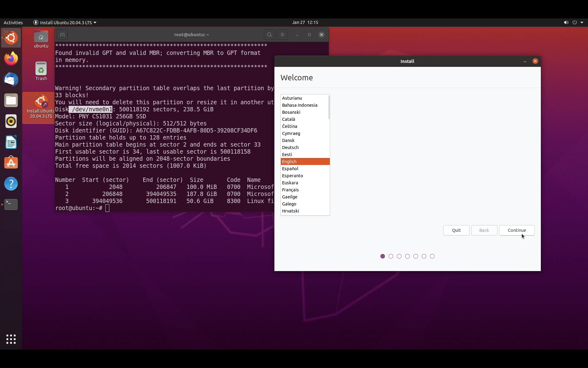Click the Quit button in installer

(456, 230)
